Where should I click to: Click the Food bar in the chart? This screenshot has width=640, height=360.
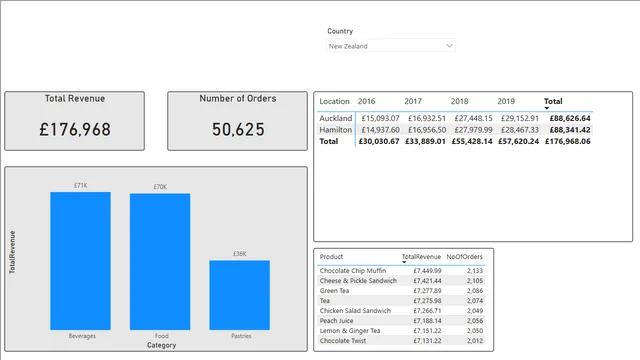[160, 262]
